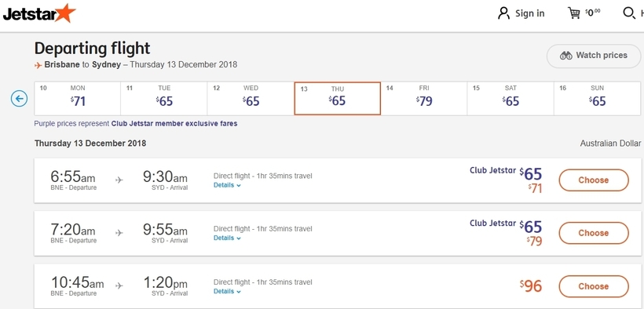This screenshot has width=644, height=309.
Task: Select Sunday 16 date tab
Action: click(597, 99)
